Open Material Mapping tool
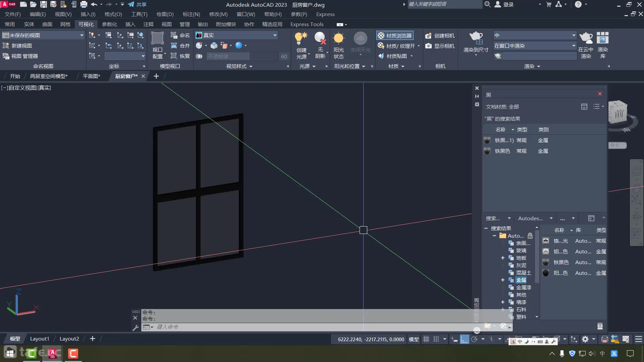 click(393, 56)
